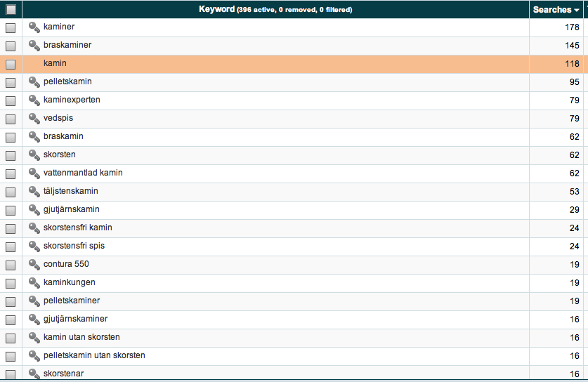Click the key icon beside vedspis
The width and height of the screenshot is (588, 382).
point(34,119)
